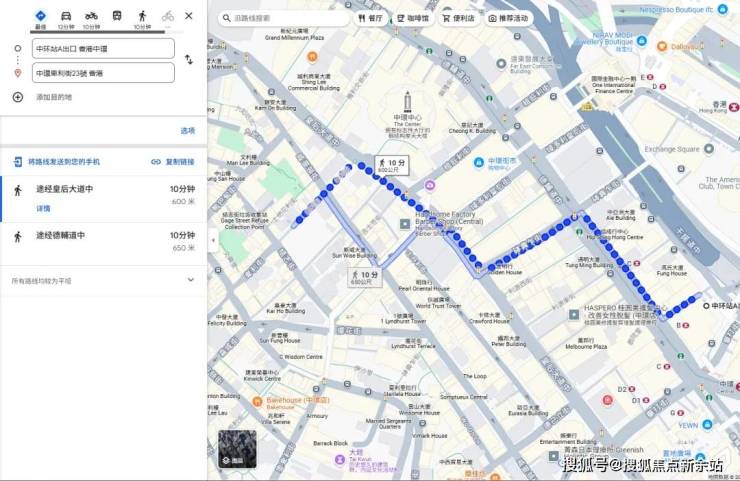Viewport: 740px width, 481px height.
Task: Click the 香港 Hong Kong MTR station icon
Action: [x=734, y=108]
